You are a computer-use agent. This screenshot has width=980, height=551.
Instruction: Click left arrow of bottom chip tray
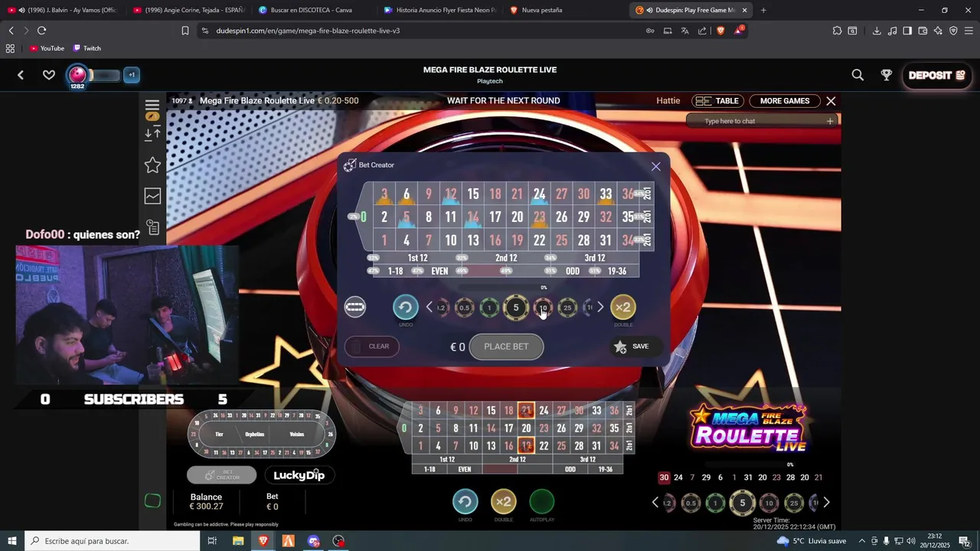[655, 503]
